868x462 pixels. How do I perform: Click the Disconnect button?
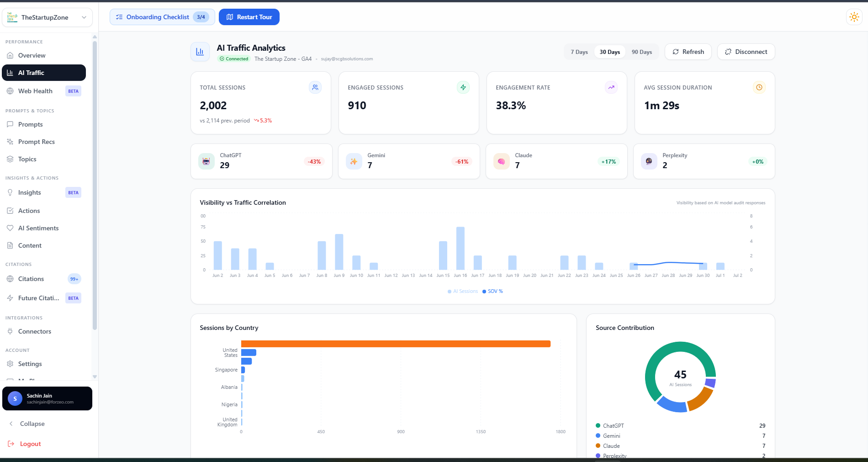click(x=746, y=52)
